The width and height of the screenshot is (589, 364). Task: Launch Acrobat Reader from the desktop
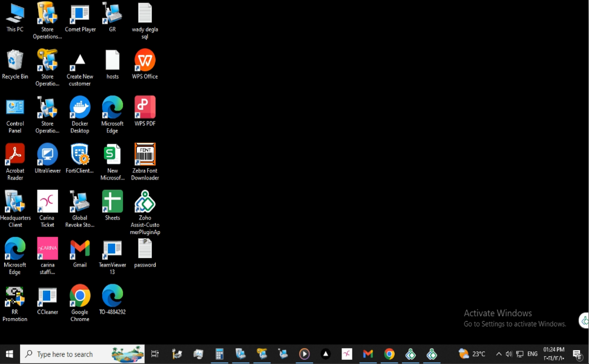click(15, 162)
